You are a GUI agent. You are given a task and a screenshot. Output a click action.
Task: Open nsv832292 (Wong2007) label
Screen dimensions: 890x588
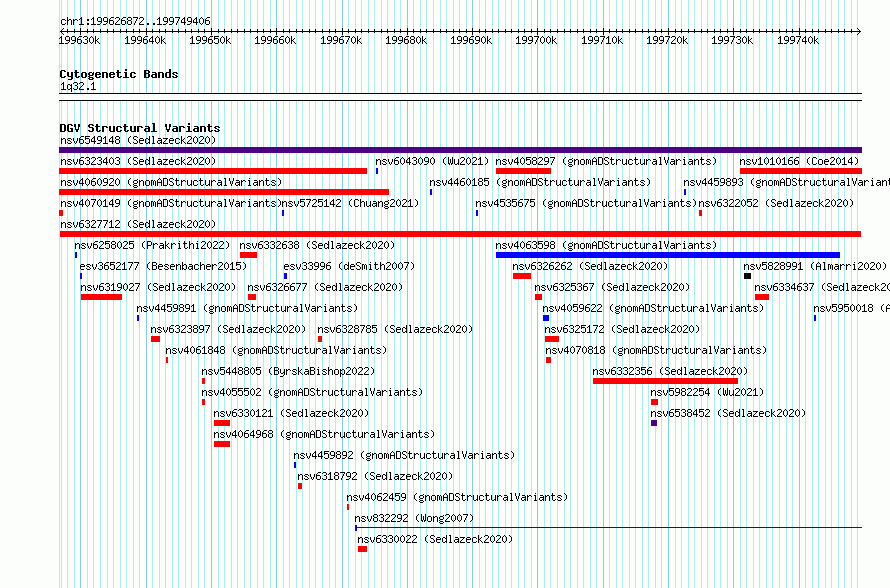[x=414, y=518]
